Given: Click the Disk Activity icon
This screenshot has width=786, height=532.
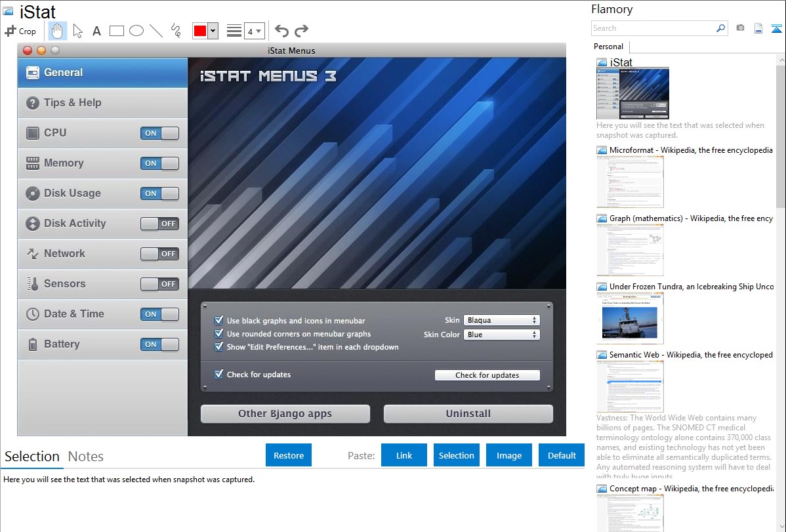Looking at the screenshot, I should pos(33,223).
